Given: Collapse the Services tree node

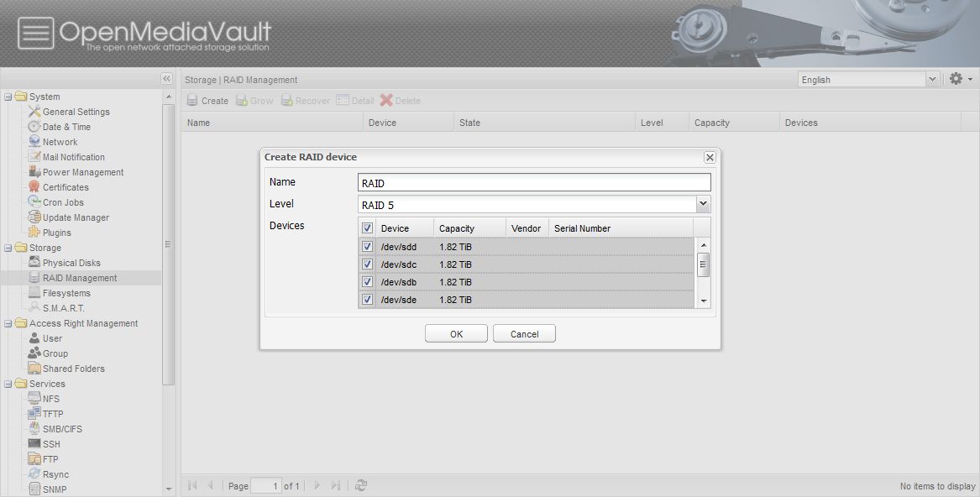Looking at the screenshot, I should click(8, 383).
